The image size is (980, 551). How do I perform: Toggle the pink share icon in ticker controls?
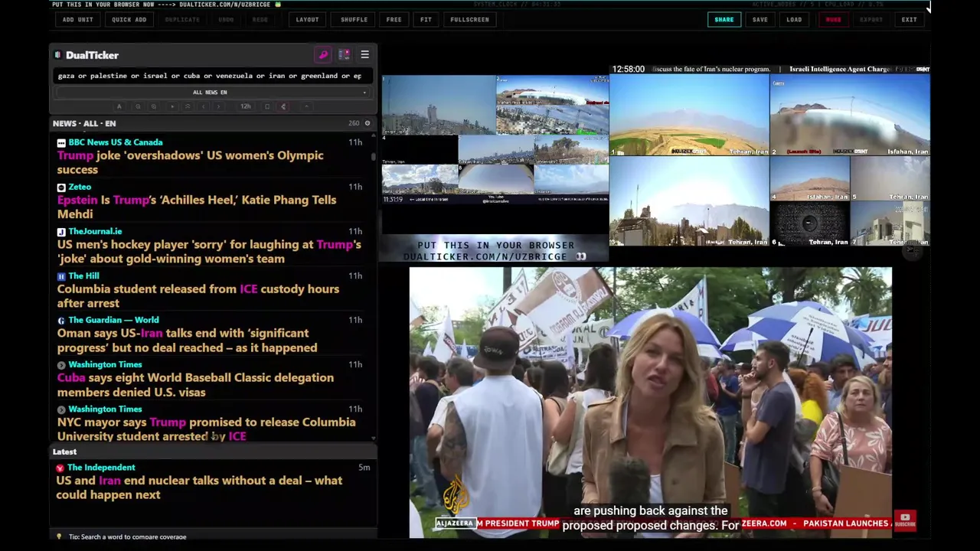pyautogui.click(x=283, y=106)
